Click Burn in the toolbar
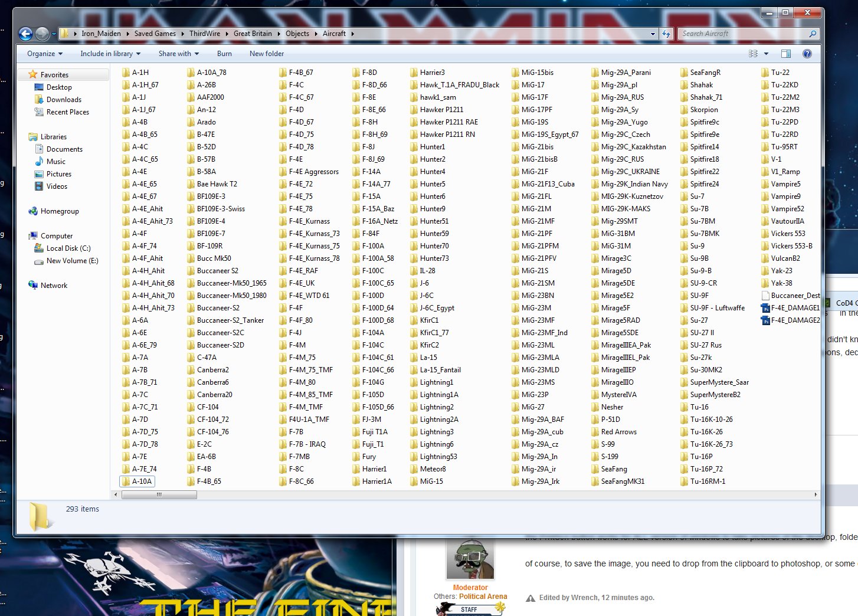The height and width of the screenshot is (616, 858). [x=224, y=54]
